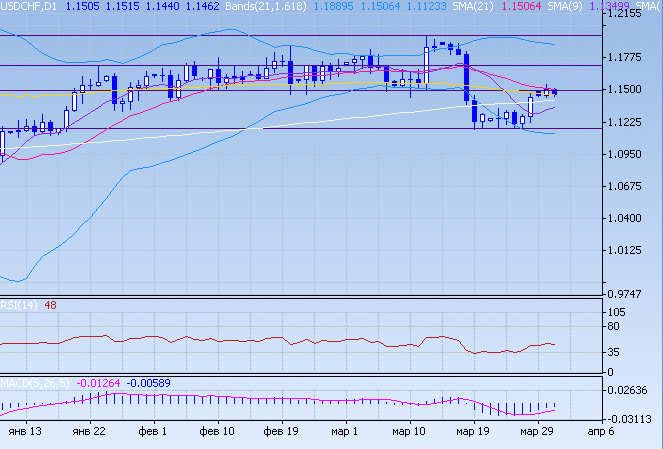The height and width of the screenshot is (449, 663).
Task: Click the RSI(14) indicator label
Action: tap(18, 305)
